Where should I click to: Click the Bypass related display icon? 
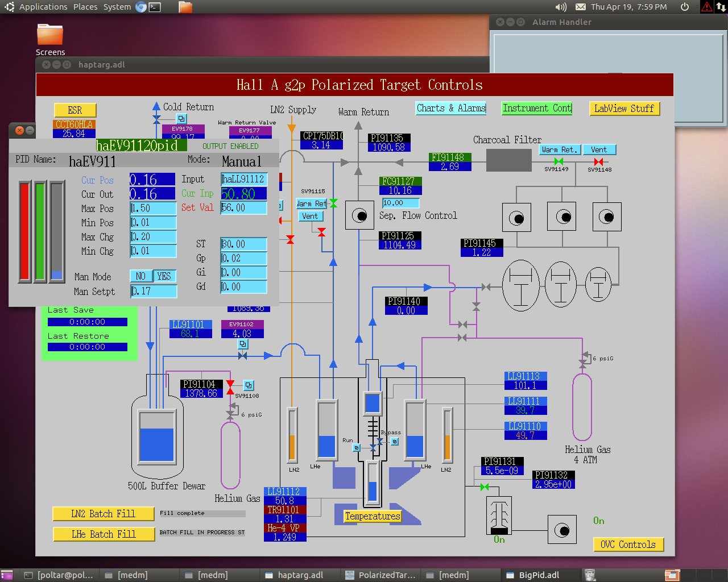395,441
